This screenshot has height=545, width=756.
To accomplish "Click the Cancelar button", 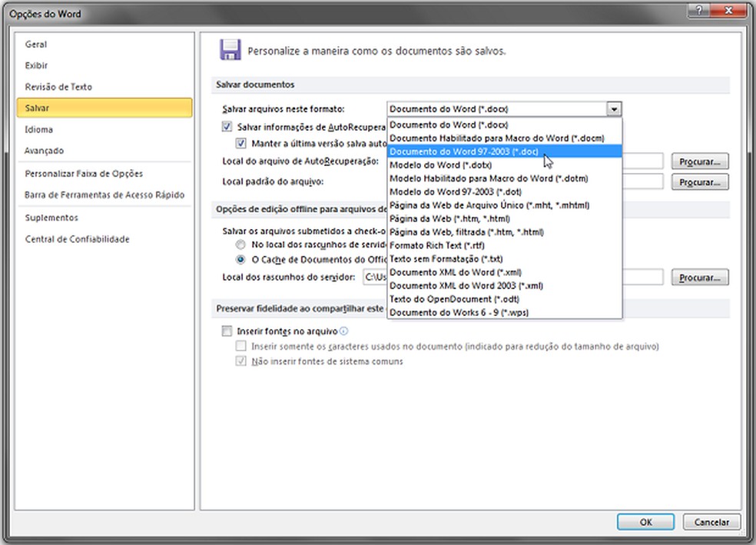I will coord(711,522).
